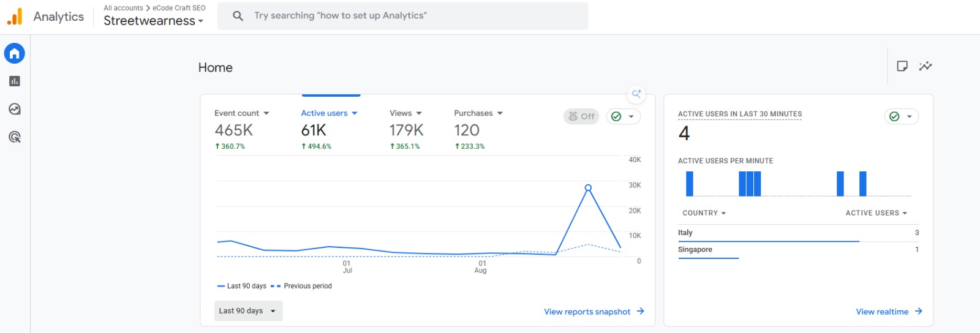Click the View reports snapshot link
The height and width of the screenshot is (333, 980).
pos(594,312)
